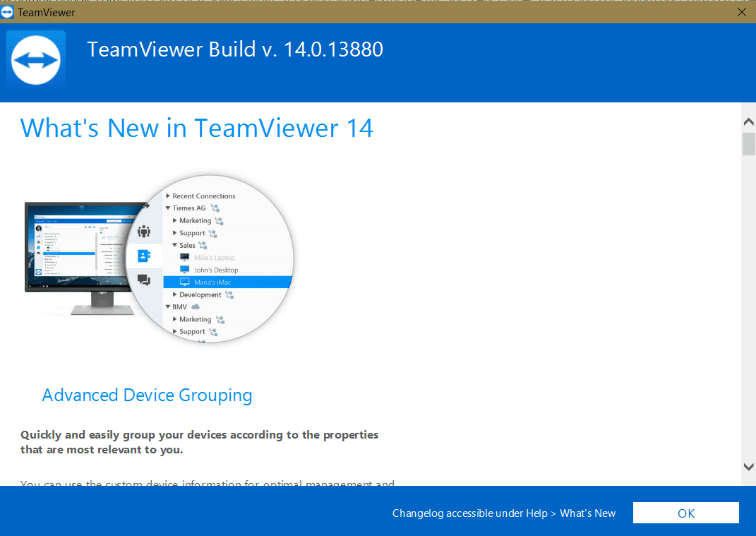Click the cloud icon next to BMV
The width and height of the screenshot is (756, 536).
pos(196,307)
